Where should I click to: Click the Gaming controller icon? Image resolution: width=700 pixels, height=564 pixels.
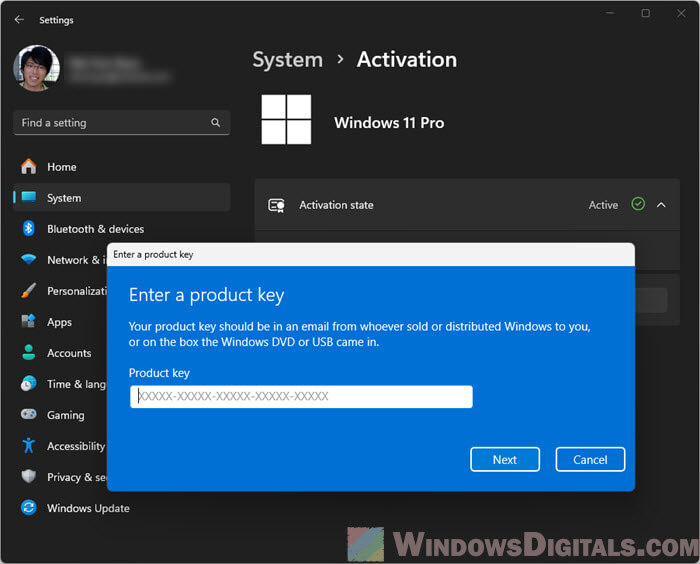[29, 414]
